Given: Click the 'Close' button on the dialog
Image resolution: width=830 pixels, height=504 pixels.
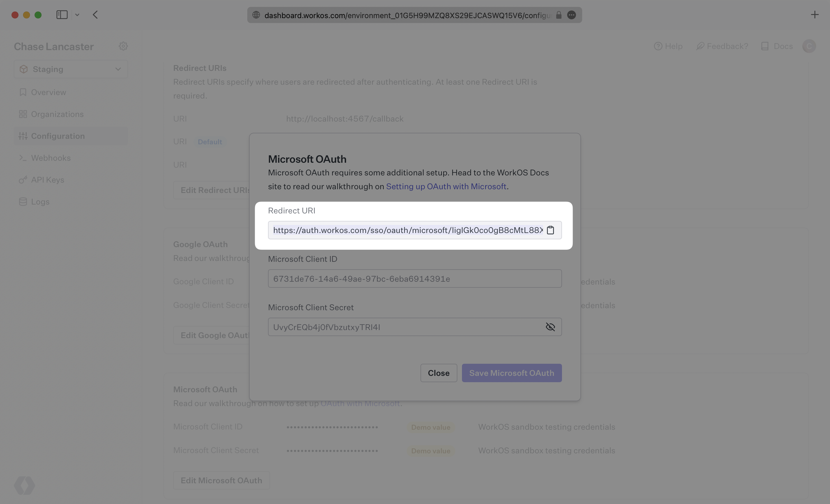Looking at the screenshot, I should pos(439,372).
